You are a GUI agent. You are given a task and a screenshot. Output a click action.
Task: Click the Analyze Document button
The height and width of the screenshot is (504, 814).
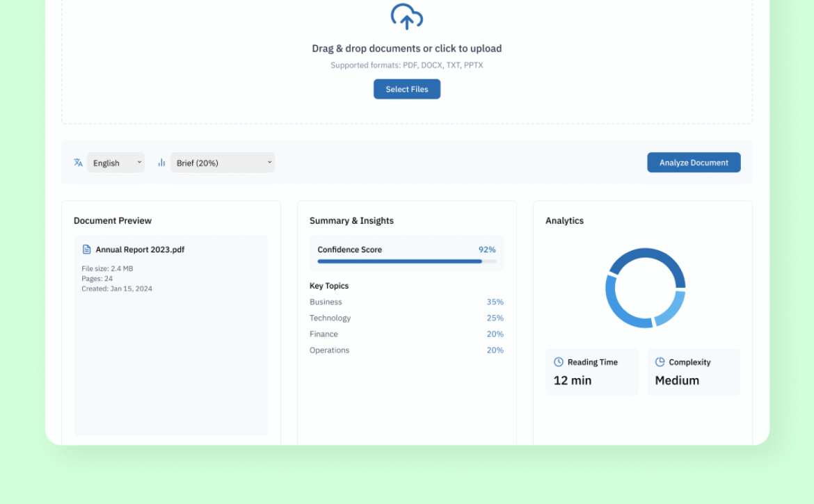pos(694,163)
